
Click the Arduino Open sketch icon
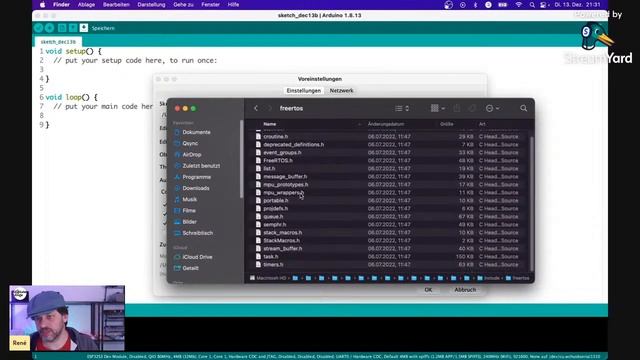(x=73, y=28)
